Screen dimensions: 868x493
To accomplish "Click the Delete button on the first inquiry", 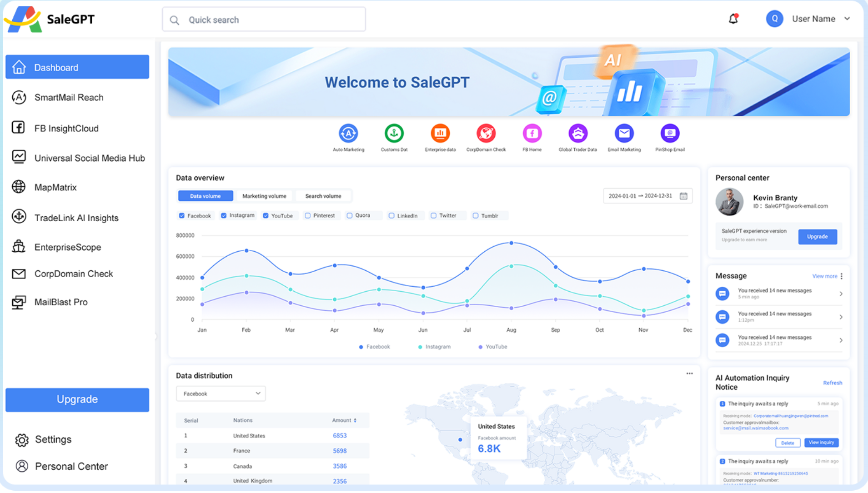I will 788,443.
